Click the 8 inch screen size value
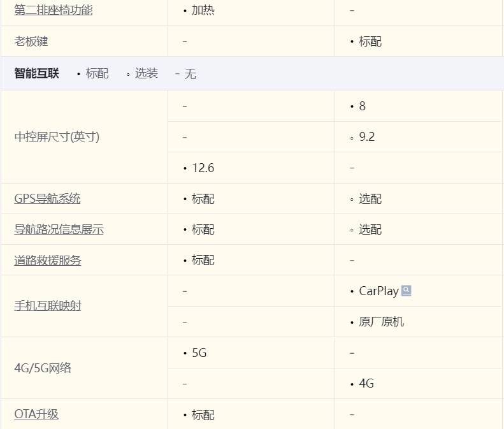 pyautogui.click(x=363, y=106)
